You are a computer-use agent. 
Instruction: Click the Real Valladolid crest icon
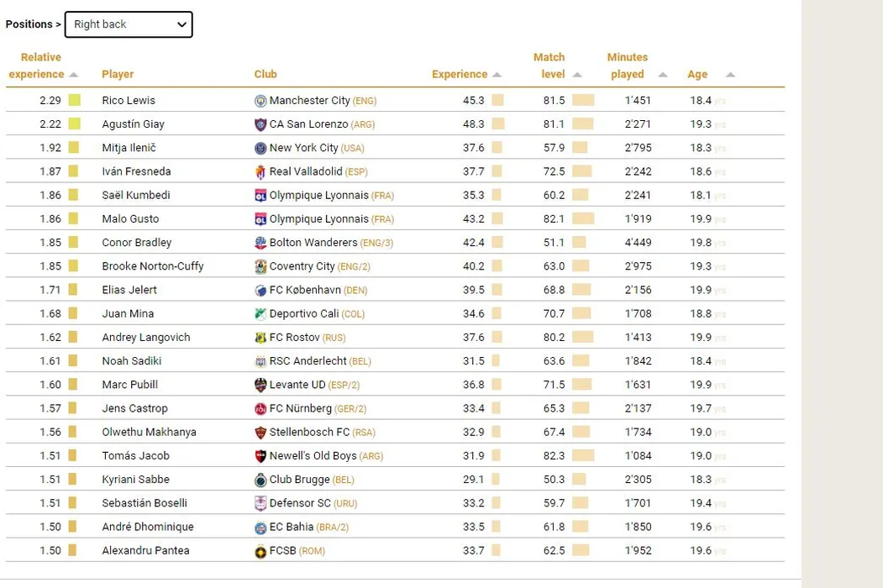pos(260,171)
